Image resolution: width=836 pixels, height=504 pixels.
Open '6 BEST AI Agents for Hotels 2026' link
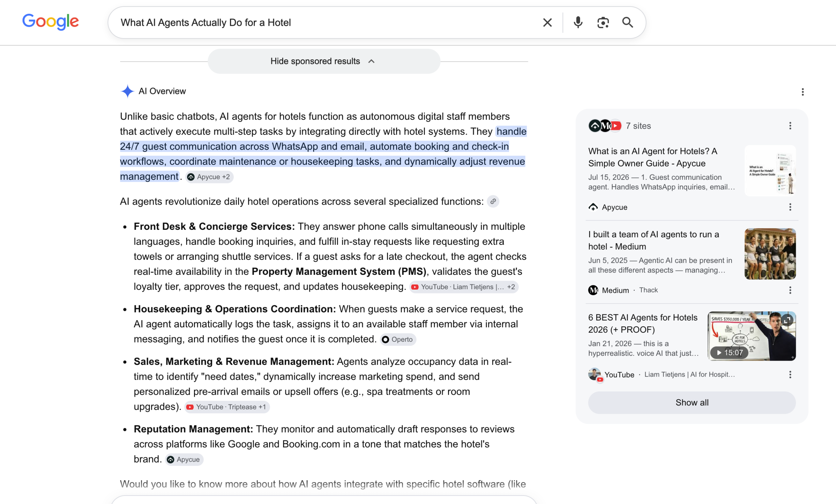(643, 323)
